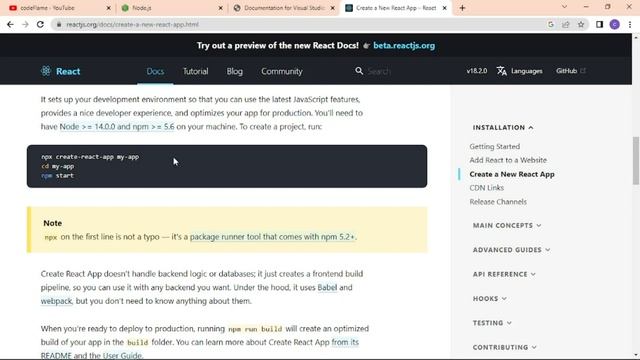Open Add React to a Website
Screen dimensions: 640x360
click(x=508, y=160)
